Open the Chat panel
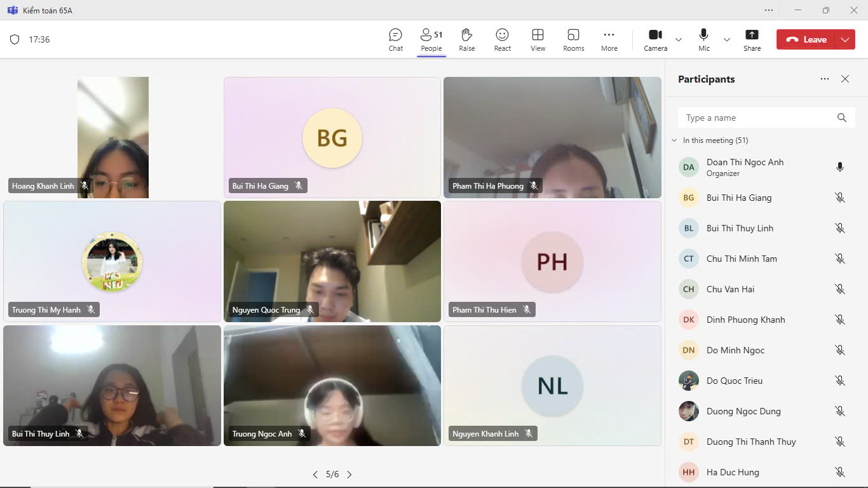The width and height of the screenshot is (868, 488). click(395, 39)
